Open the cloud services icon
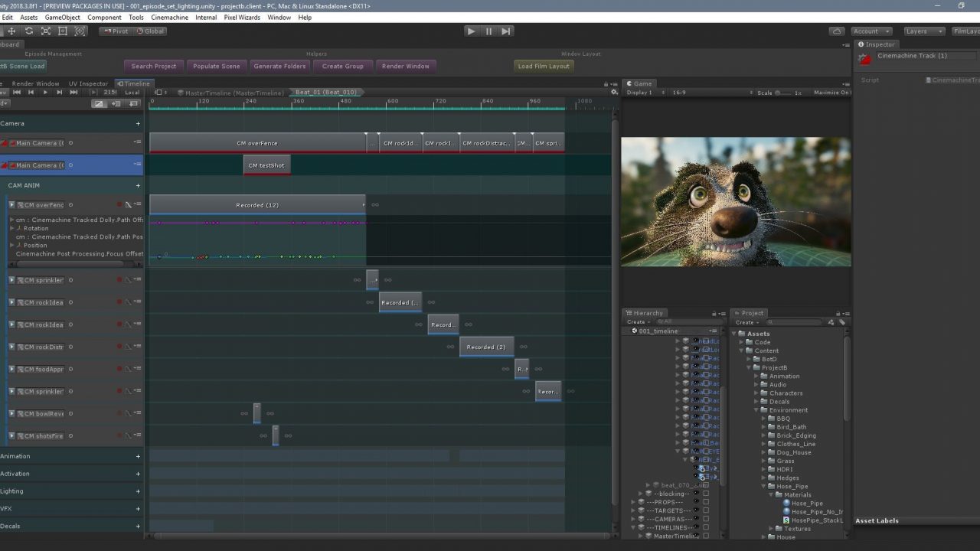Screen dimensions: 980x551 (x=837, y=31)
